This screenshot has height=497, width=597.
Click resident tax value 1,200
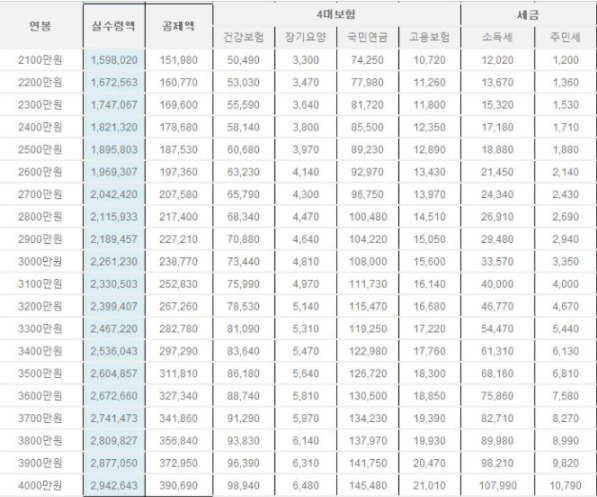click(x=565, y=60)
